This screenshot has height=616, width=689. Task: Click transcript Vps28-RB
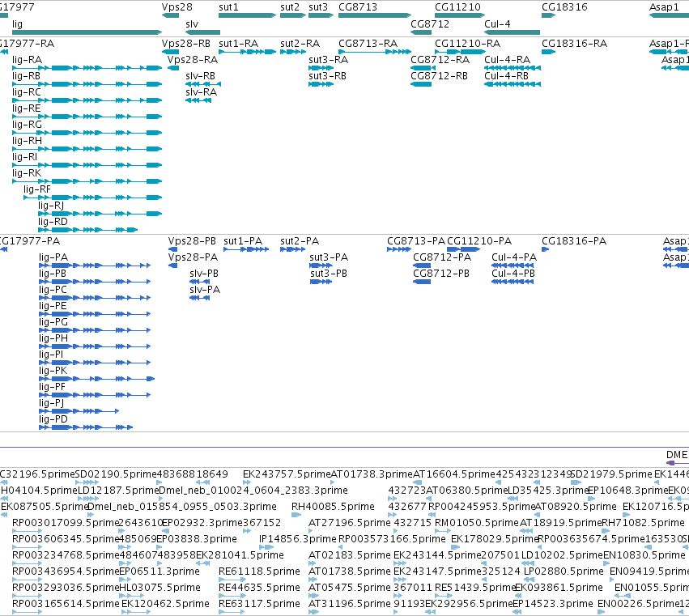170,52
